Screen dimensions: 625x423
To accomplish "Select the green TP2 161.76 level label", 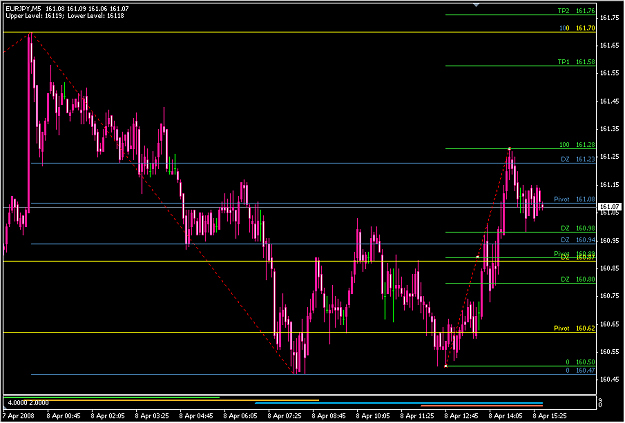I will [576, 11].
